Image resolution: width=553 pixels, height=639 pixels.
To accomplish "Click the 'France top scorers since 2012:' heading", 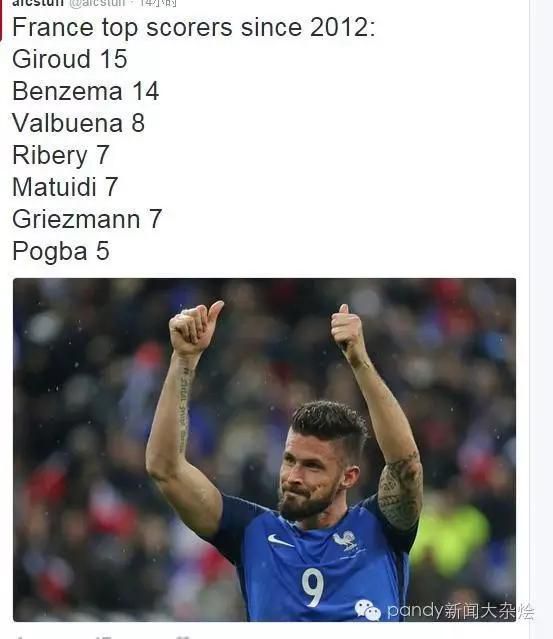I will tap(194, 28).
